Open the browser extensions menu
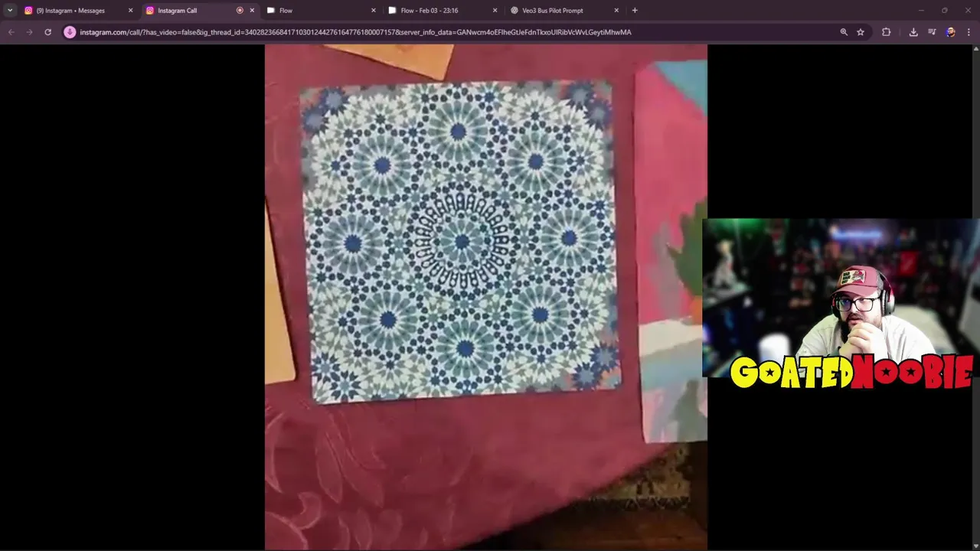This screenshot has height=551, width=980. [886, 32]
